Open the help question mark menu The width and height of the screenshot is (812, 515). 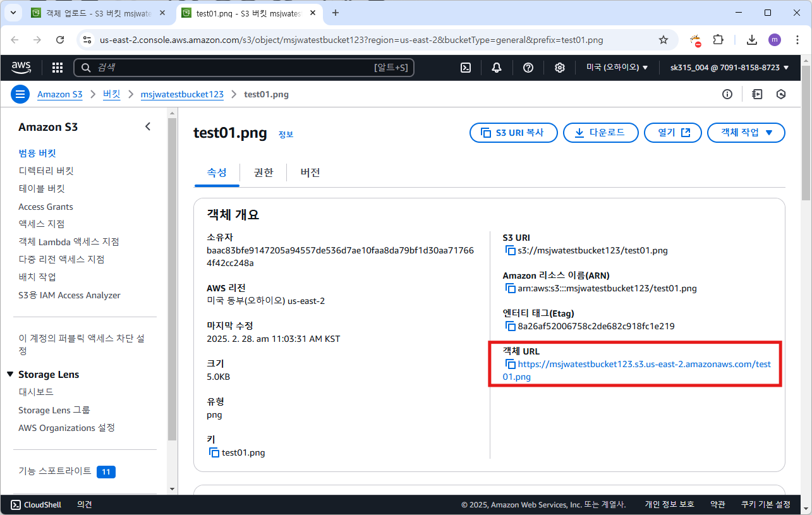(x=528, y=68)
